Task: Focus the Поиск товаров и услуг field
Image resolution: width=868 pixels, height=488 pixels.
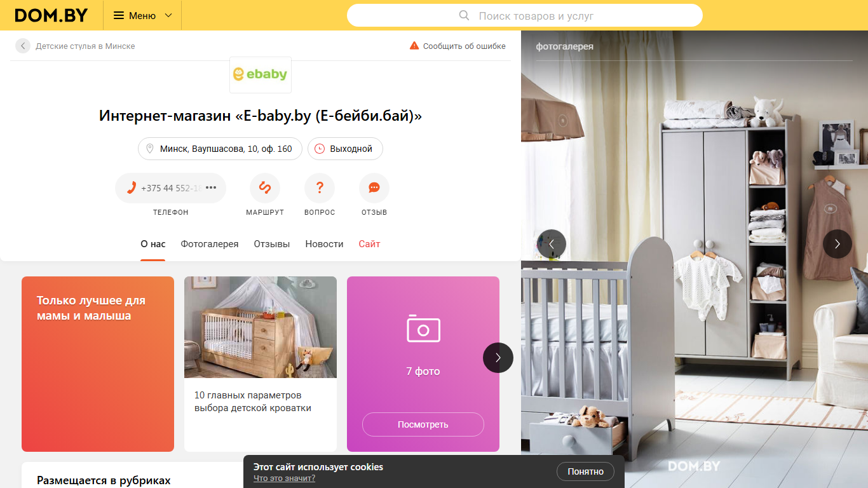Action: pos(525,15)
